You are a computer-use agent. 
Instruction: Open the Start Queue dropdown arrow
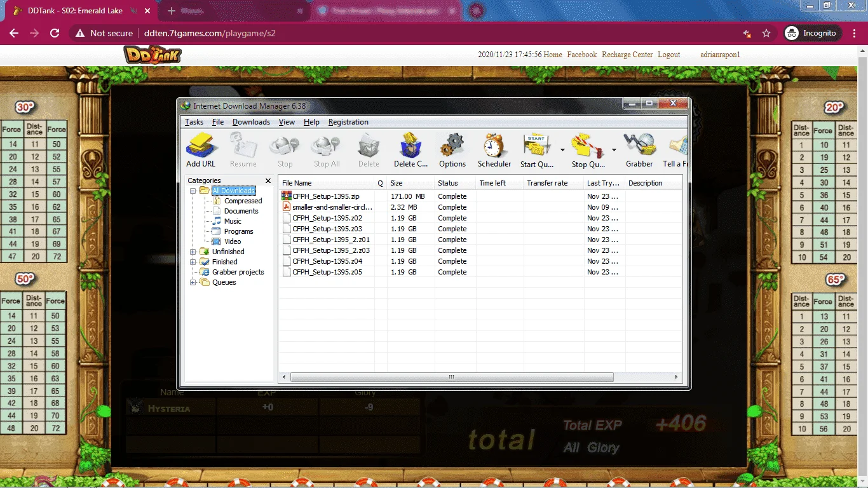click(x=562, y=151)
